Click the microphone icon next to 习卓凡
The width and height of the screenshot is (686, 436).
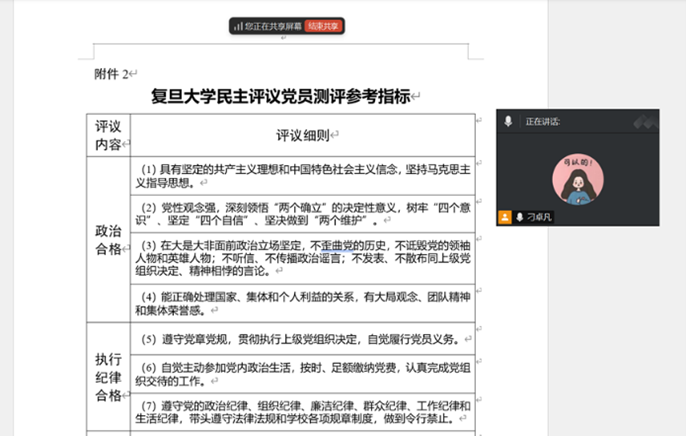pyautogui.click(x=520, y=216)
